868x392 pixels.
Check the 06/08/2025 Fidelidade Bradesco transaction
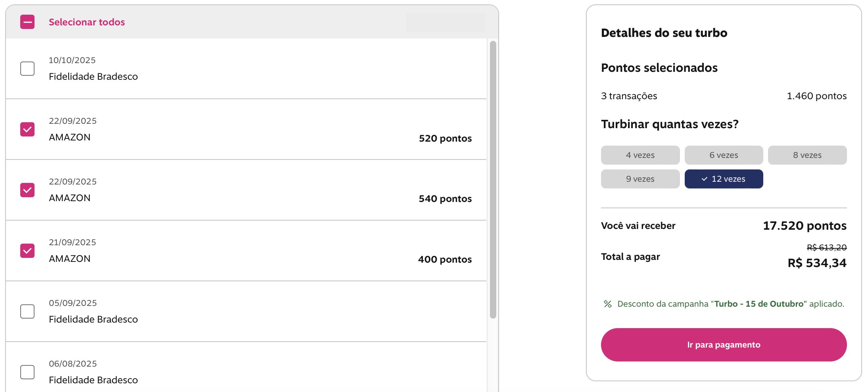click(27, 372)
